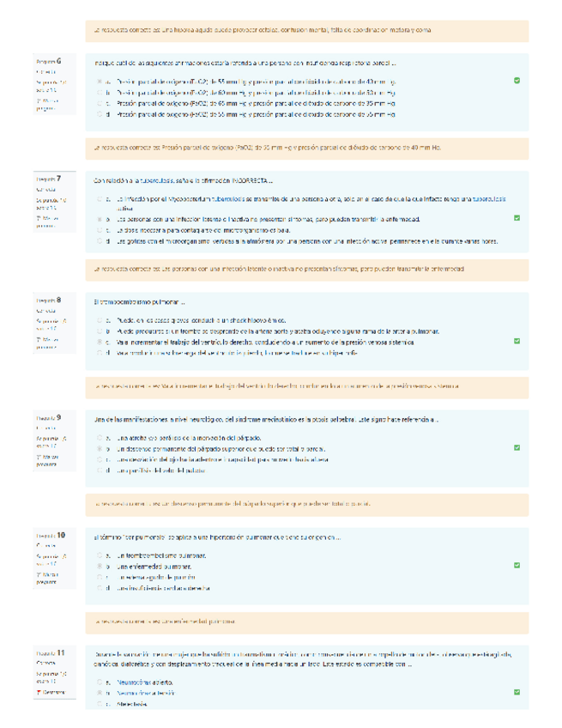This screenshot has height=728, width=562.
Task: Click 'El tromboembolismo pulmonar ...' question text
Action: [139, 302]
